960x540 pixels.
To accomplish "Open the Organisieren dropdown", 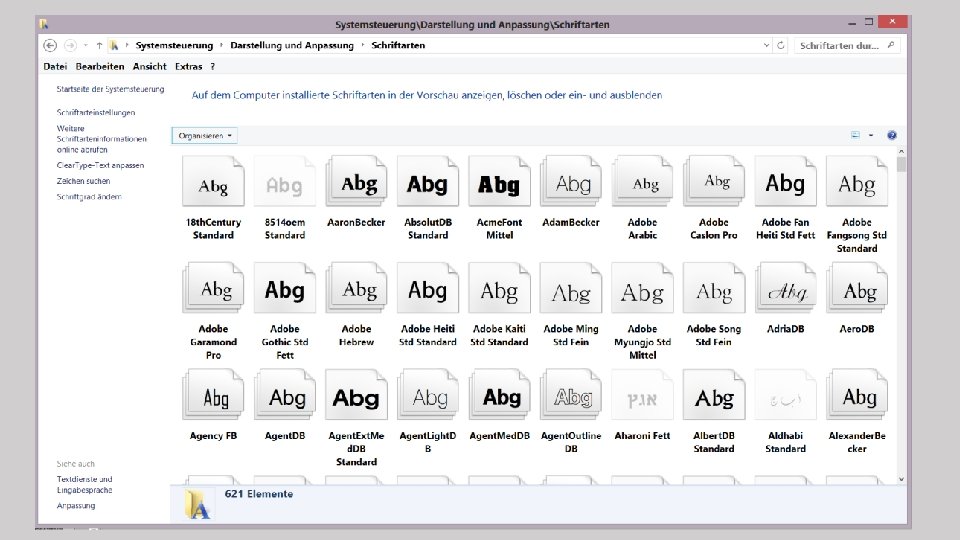I will coord(204,136).
